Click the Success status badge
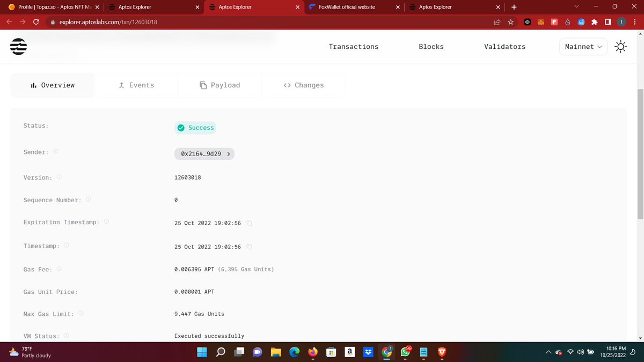This screenshot has height=362, width=644. 195,128
